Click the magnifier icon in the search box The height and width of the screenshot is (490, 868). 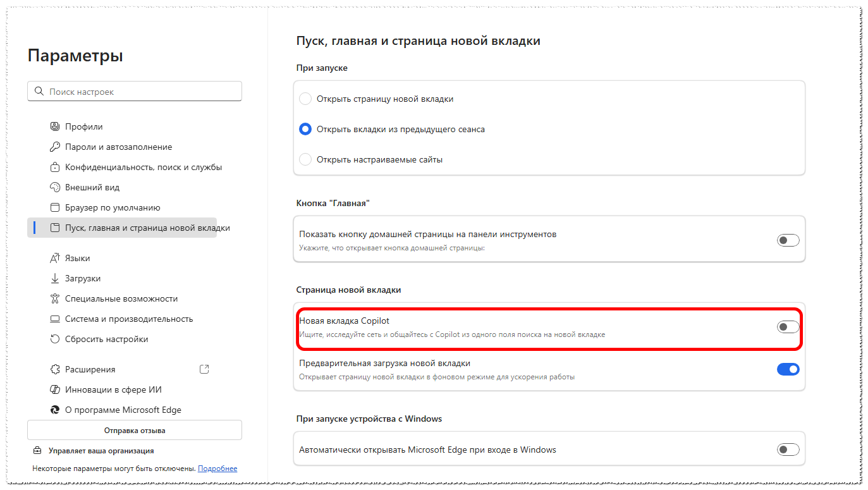[x=39, y=92]
